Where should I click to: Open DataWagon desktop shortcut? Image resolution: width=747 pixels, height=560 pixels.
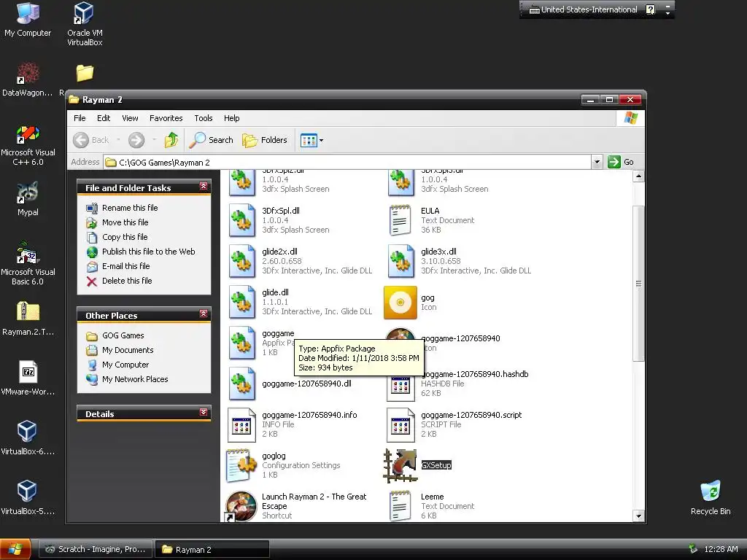pos(28,79)
